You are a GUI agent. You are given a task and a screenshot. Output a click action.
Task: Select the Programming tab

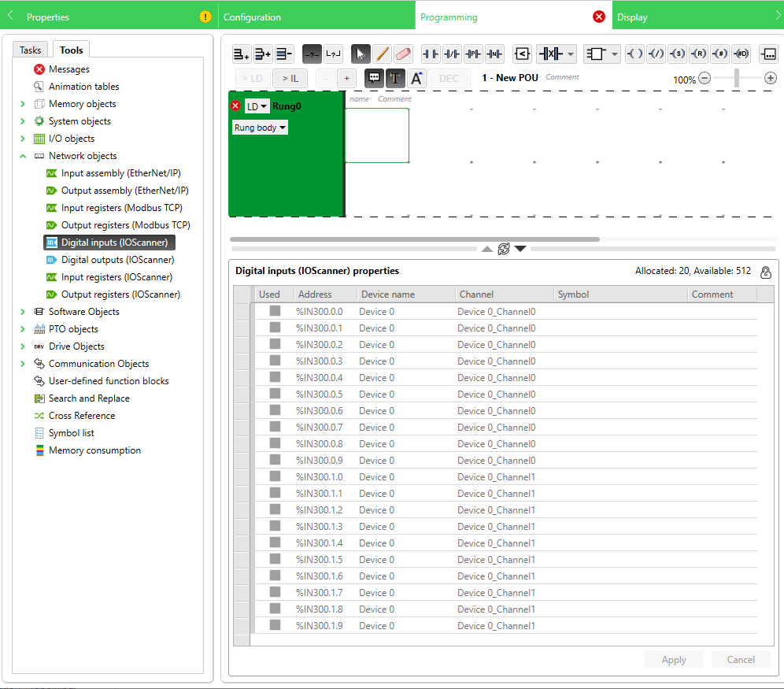[513, 17]
